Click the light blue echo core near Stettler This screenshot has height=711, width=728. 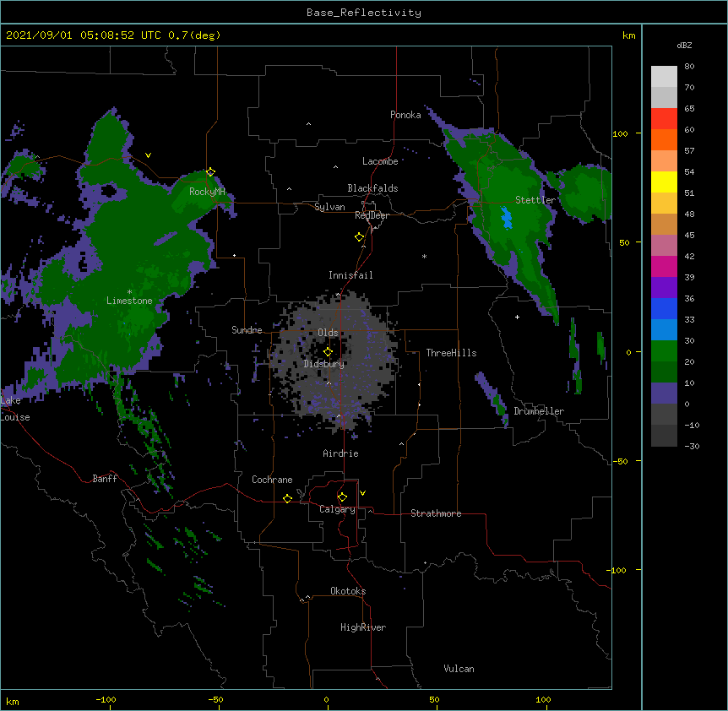click(x=506, y=218)
